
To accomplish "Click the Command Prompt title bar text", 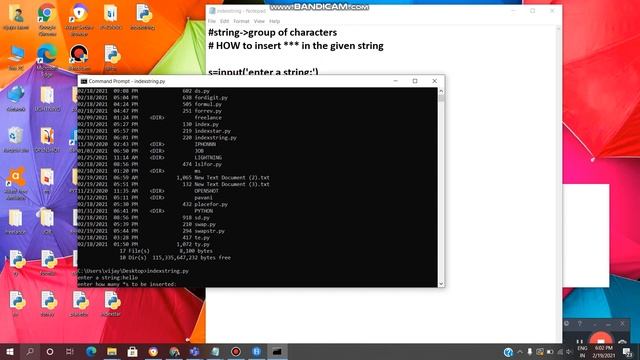I will click(x=127, y=81).
